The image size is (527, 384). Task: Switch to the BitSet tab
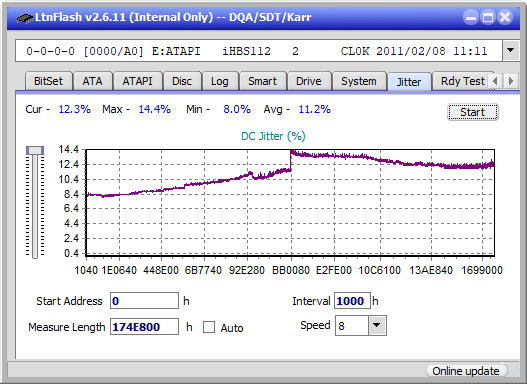click(x=48, y=81)
